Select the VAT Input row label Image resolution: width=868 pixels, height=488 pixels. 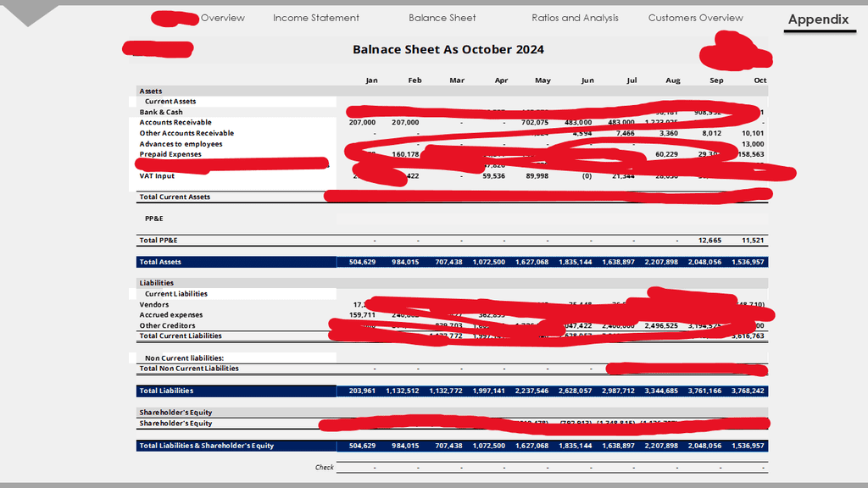[157, 176]
